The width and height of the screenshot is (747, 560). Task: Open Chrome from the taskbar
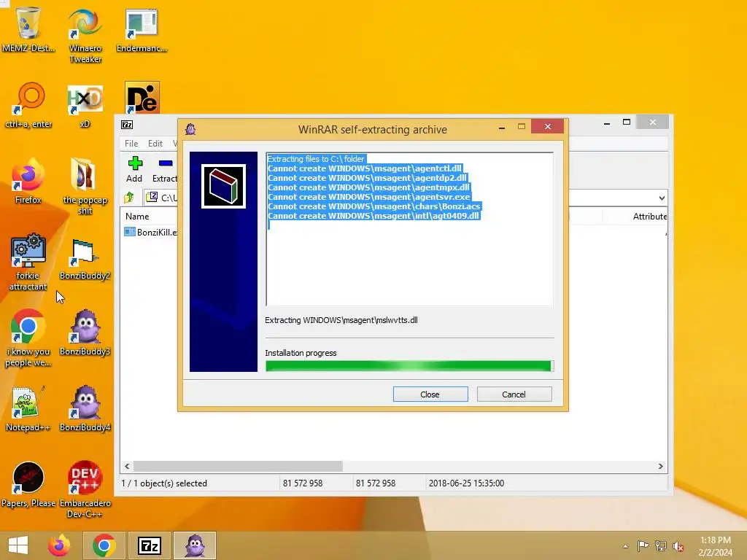pyautogui.click(x=104, y=545)
